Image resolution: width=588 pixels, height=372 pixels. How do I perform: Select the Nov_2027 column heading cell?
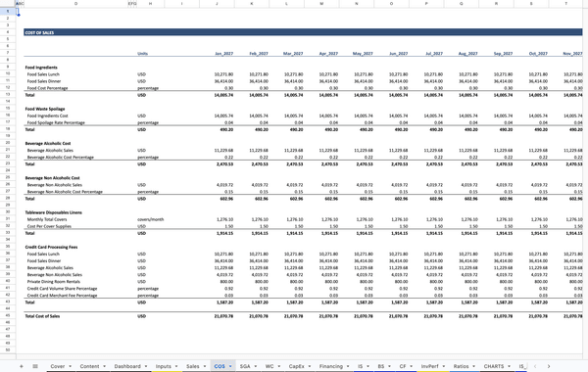pos(572,54)
